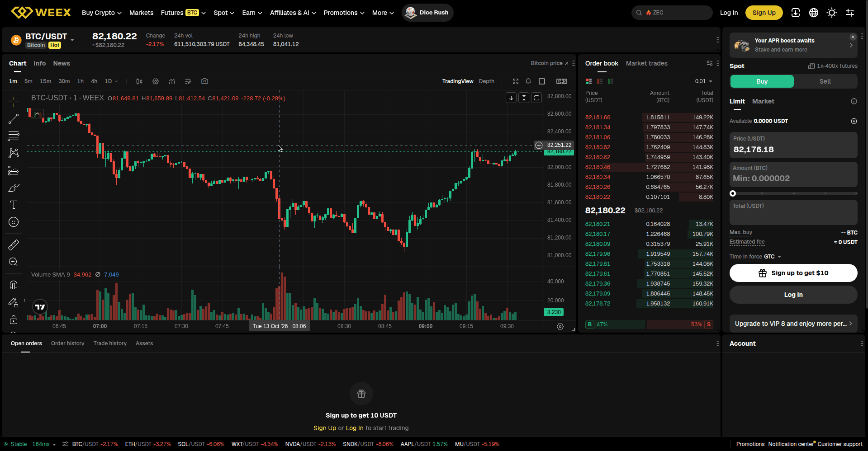Click the Price (USDT) input field
This screenshot has height=451, width=868.
[793, 145]
